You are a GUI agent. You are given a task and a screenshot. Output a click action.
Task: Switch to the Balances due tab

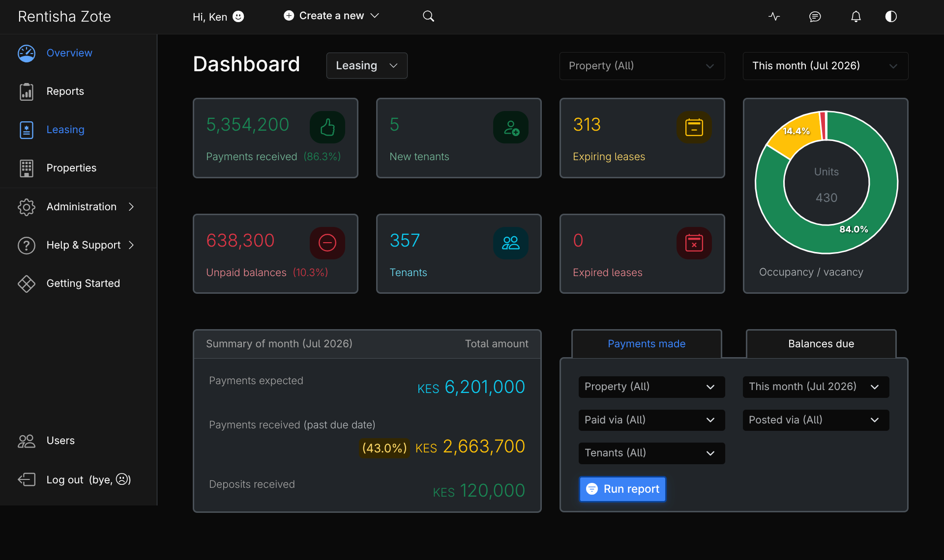(821, 344)
